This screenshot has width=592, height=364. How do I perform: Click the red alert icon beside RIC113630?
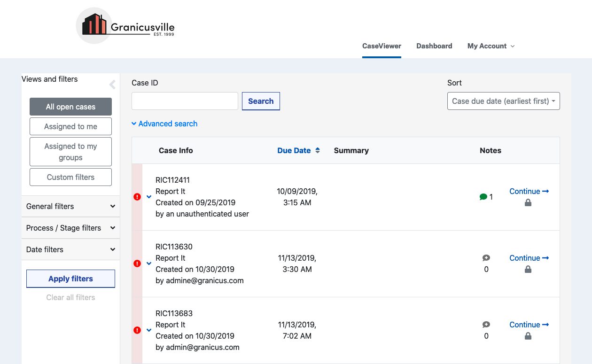[137, 263]
